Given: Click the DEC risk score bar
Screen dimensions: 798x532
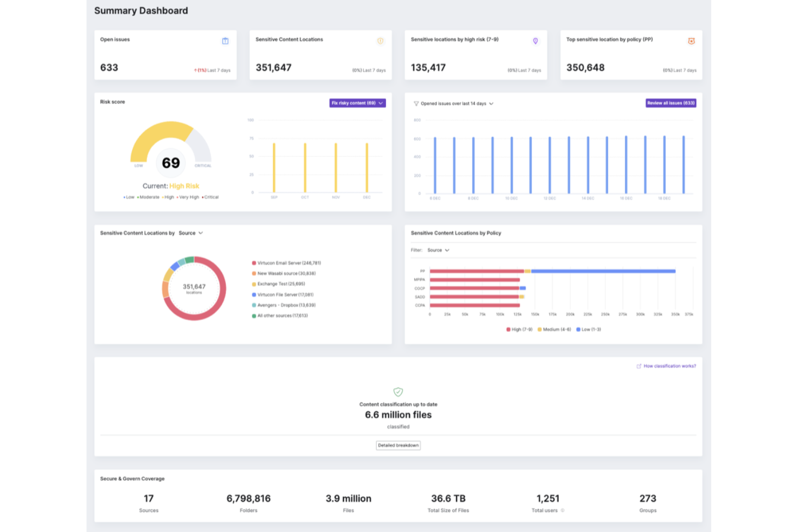Looking at the screenshot, I should coord(367,168).
